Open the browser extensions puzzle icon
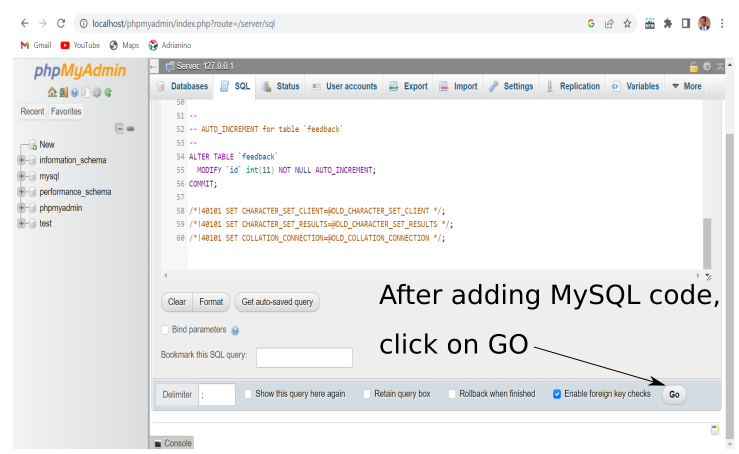The image size is (739, 454). point(668,23)
